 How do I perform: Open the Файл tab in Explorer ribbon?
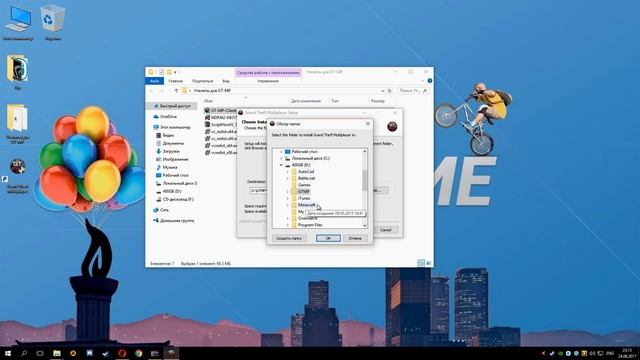point(154,81)
